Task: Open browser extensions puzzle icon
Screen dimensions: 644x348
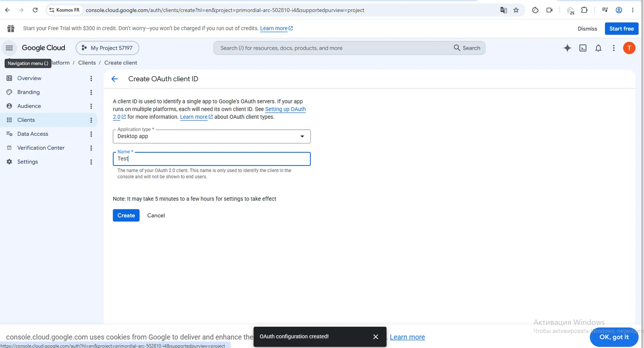Action: [x=584, y=10]
